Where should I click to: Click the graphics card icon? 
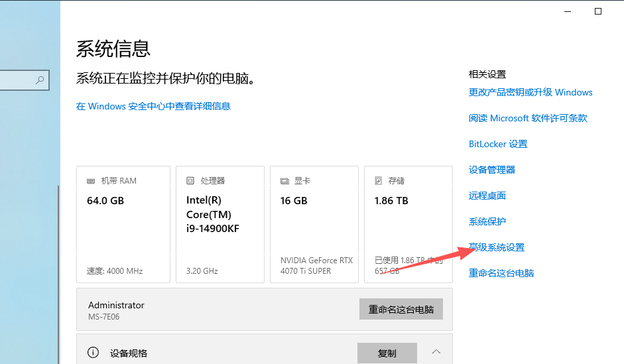284,181
